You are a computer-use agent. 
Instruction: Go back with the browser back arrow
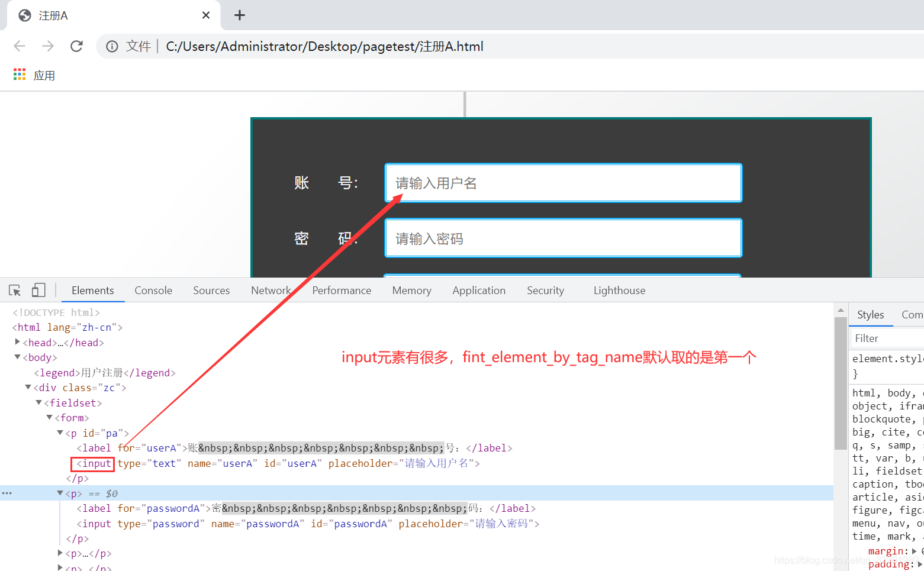click(20, 46)
